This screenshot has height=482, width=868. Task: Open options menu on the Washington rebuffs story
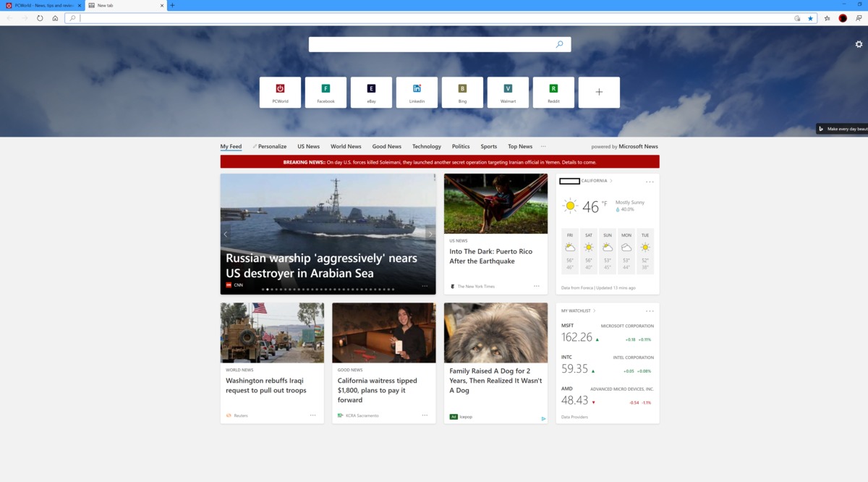[x=313, y=415]
